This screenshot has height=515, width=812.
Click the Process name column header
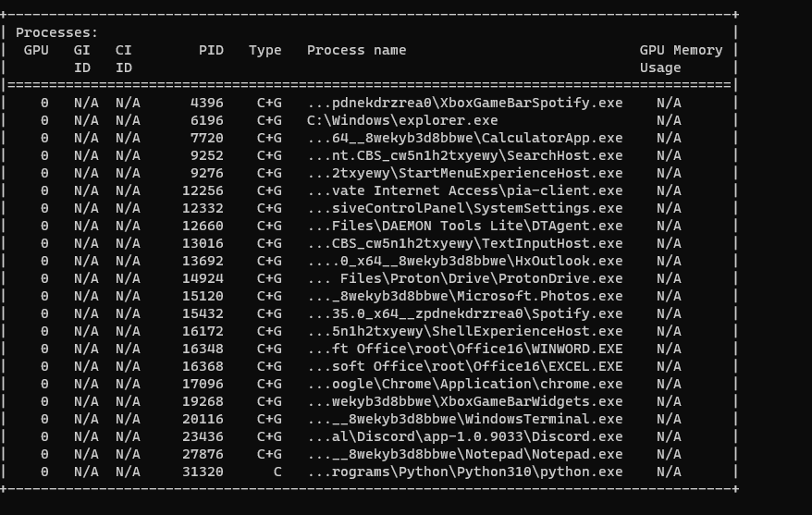point(356,50)
